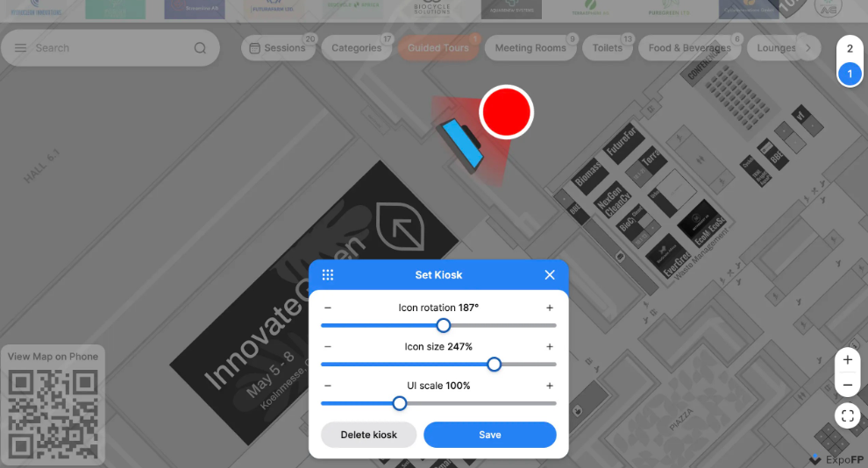The image size is (868, 468).
Task: Increase icon rotation with plus button
Action: tap(550, 308)
